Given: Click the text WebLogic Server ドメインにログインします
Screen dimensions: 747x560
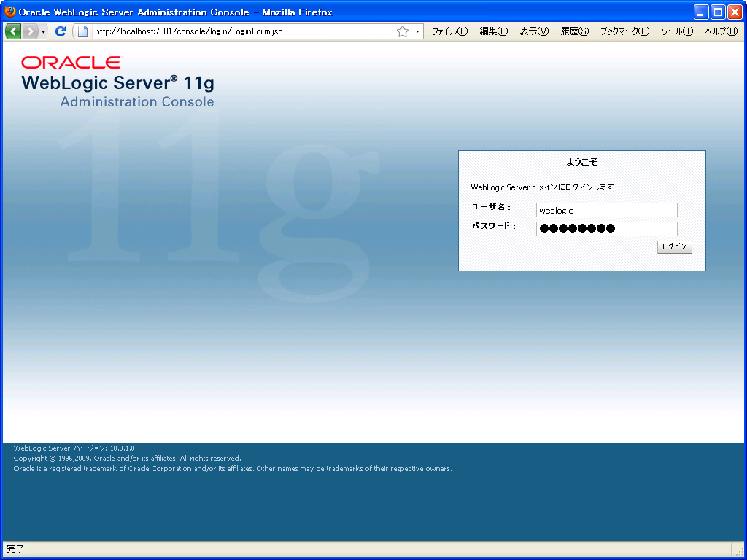Looking at the screenshot, I should click(542, 187).
